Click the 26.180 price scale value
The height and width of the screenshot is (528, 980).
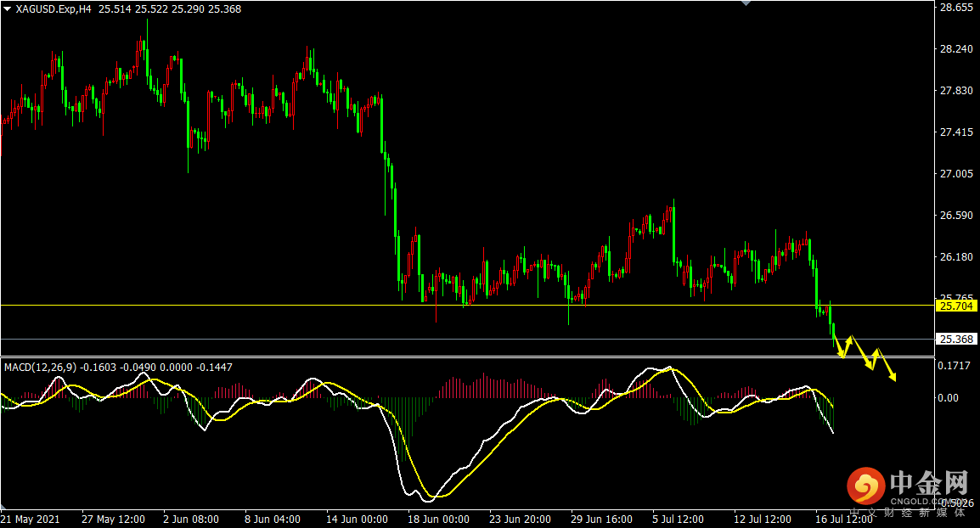tap(955, 257)
